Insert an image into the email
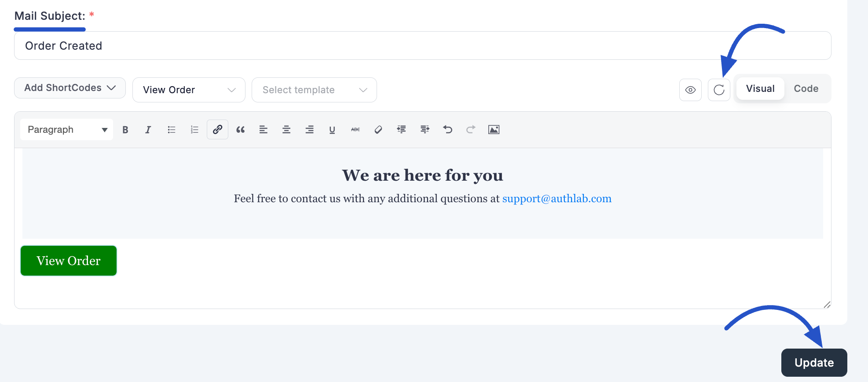Viewport: 868px width, 382px height. (x=494, y=130)
